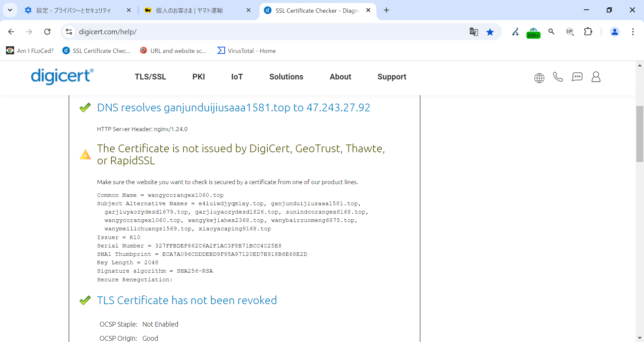Open the globe language selector
Screen dimensions: 644x342
pos(539,78)
